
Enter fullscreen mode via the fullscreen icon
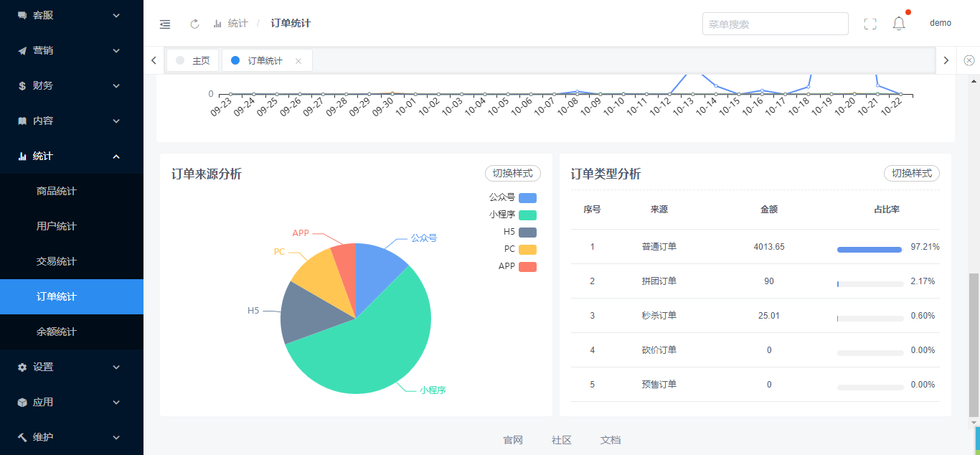click(x=870, y=24)
